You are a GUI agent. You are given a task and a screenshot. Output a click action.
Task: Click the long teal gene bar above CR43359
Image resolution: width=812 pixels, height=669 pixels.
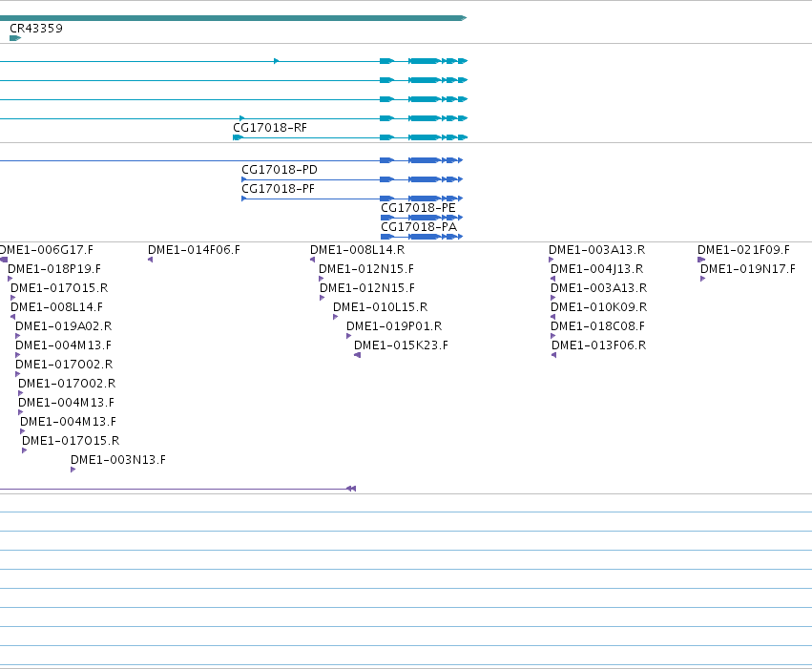(233, 18)
